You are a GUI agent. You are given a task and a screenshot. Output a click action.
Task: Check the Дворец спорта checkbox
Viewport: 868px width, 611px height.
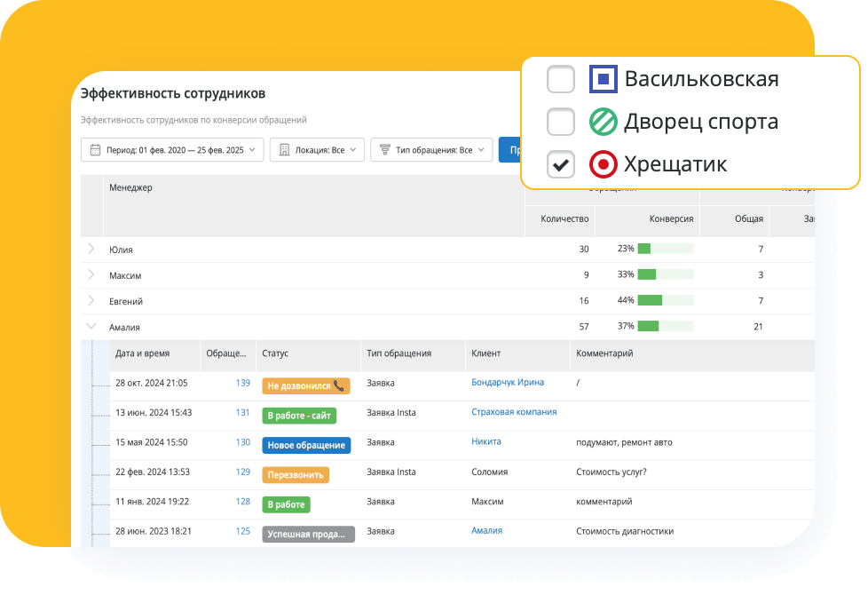click(x=561, y=122)
